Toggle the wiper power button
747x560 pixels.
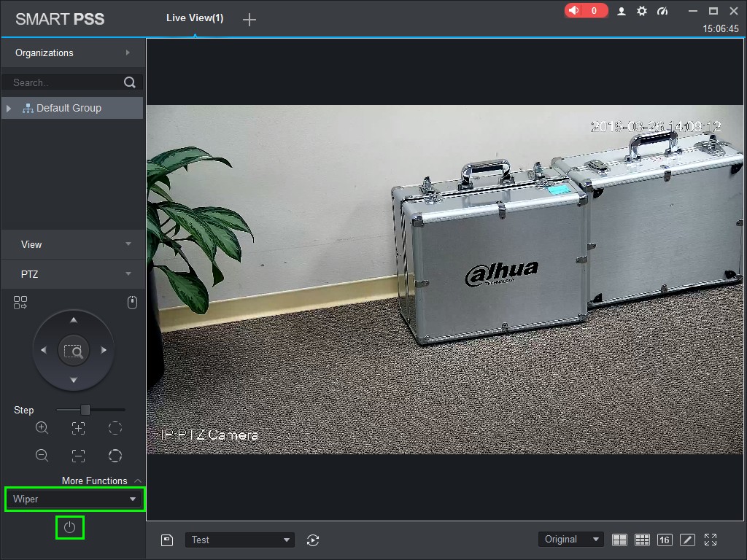pos(70,527)
